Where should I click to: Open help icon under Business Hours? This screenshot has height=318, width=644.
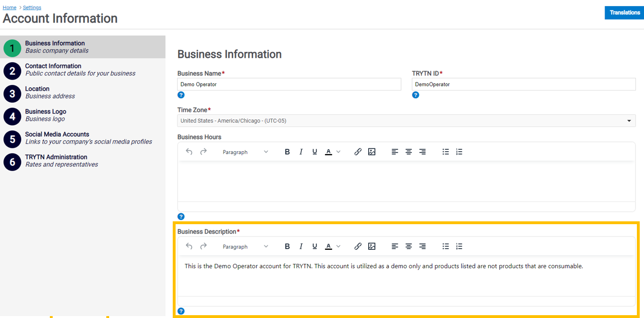(x=181, y=217)
